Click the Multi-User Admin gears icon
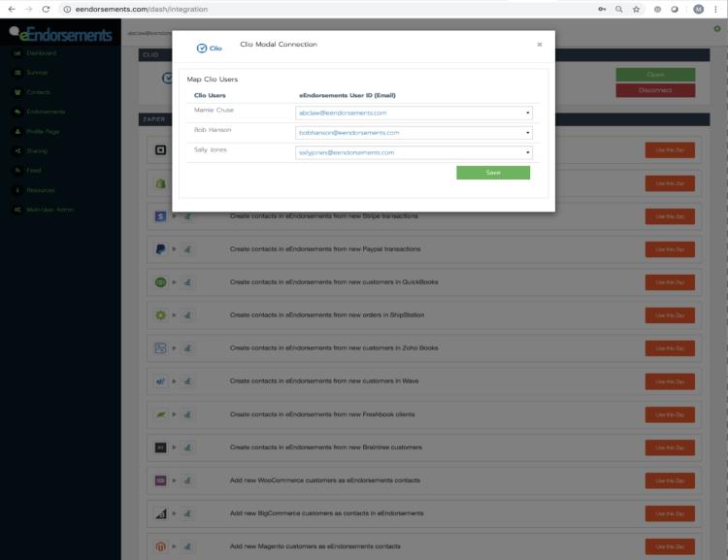The image size is (728, 560). [17, 210]
